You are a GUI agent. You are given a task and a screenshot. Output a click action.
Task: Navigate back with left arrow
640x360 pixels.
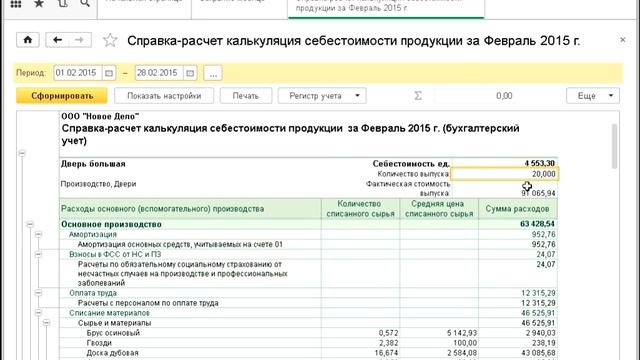57,40
